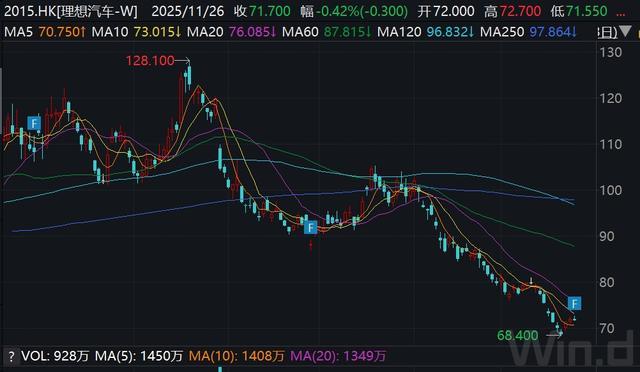
Task: Click the low price 低 71.550
Action: pos(579,11)
